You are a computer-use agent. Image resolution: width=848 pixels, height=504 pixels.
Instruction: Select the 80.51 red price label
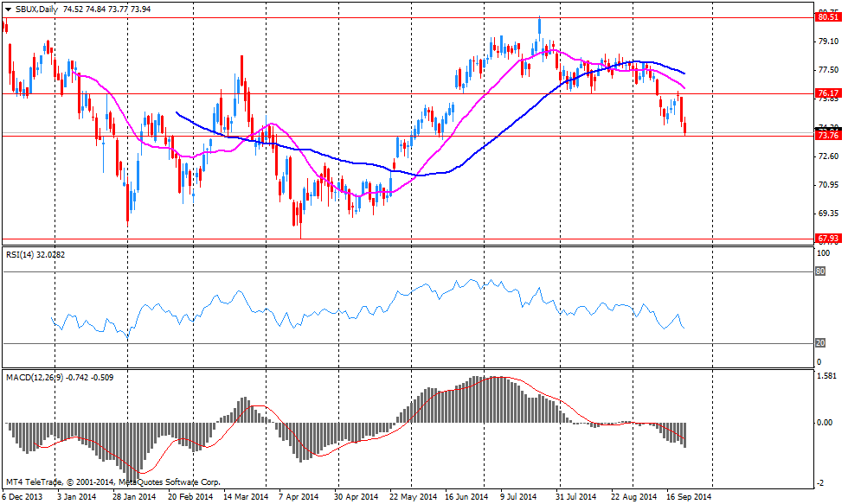pyautogui.click(x=828, y=16)
